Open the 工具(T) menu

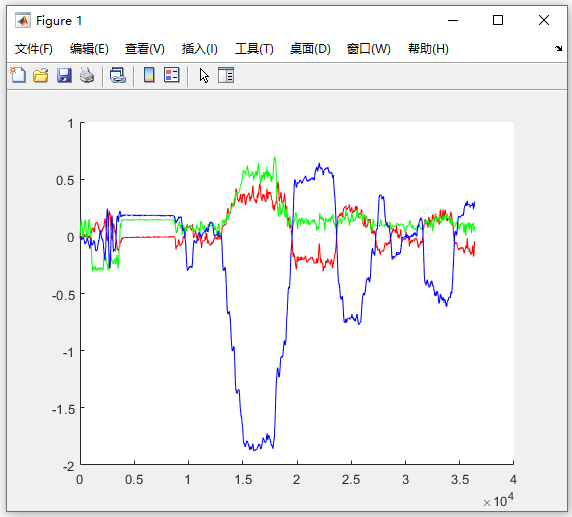pos(254,49)
